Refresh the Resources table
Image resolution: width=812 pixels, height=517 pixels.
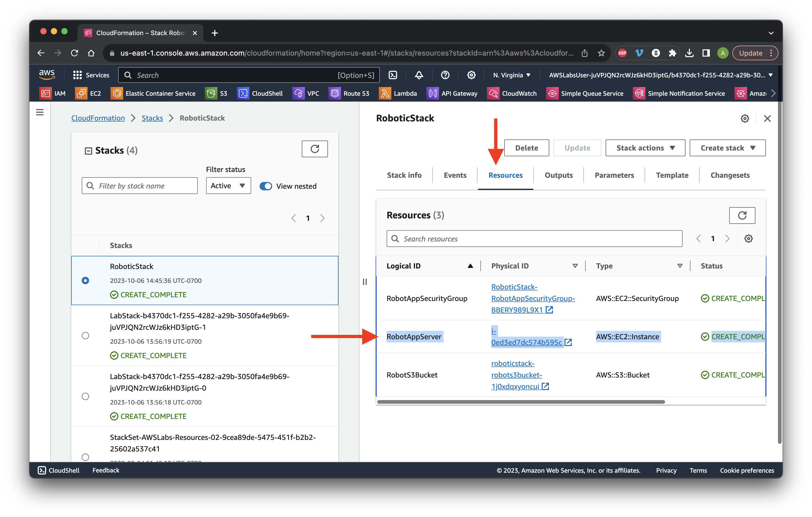(742, 215)
